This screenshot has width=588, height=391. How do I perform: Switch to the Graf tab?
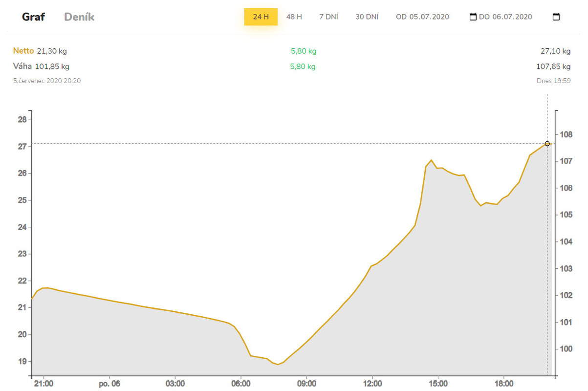[x=33, y=17]
